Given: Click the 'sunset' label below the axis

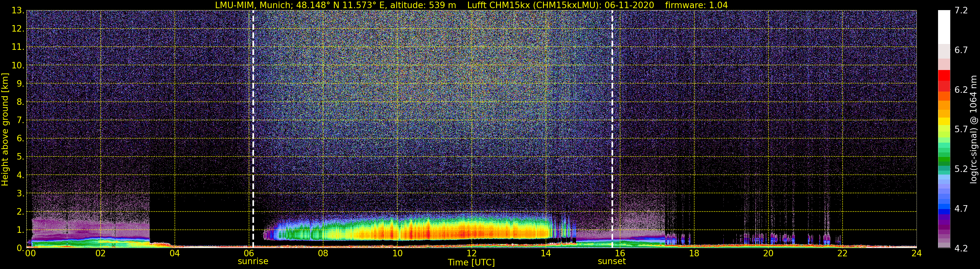Looking at the screenshot, I should pos(612,262).
